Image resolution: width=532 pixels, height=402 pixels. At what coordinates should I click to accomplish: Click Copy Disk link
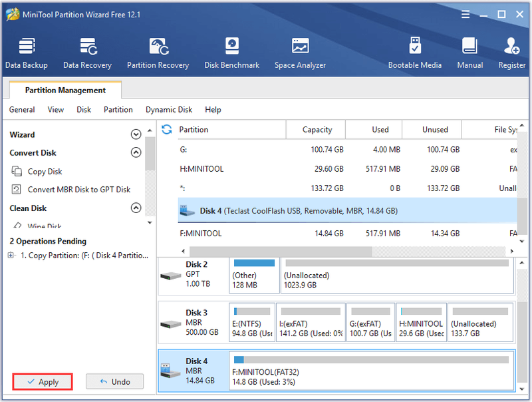45,172
